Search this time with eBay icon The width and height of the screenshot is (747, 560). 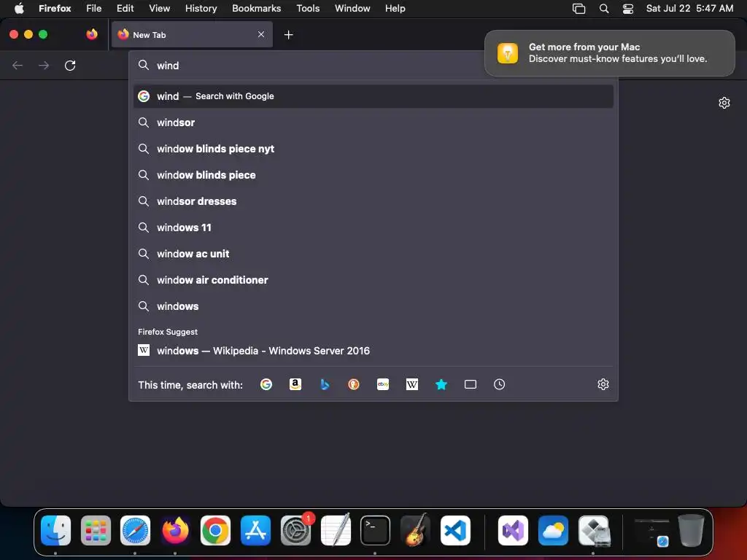tap(383, 384)
